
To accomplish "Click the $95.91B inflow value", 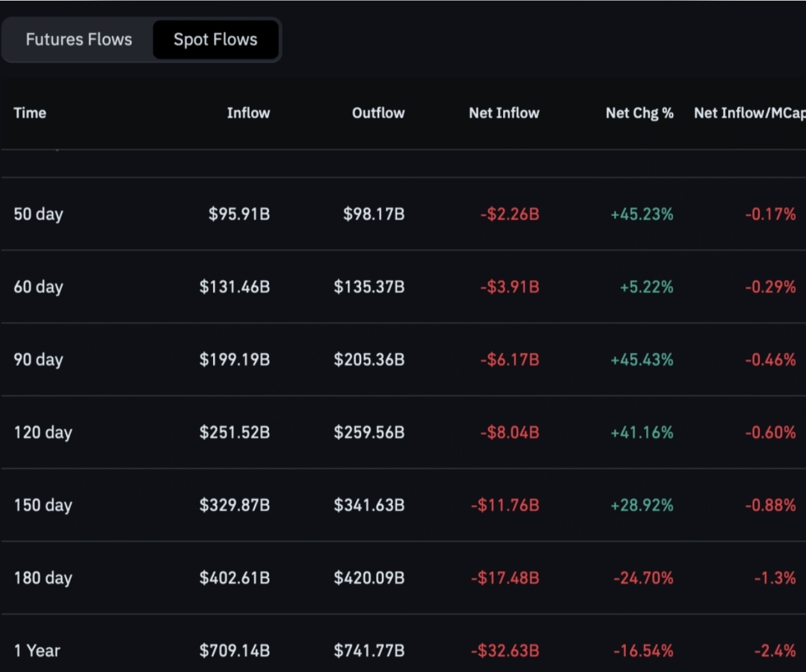I will point(239,214).
